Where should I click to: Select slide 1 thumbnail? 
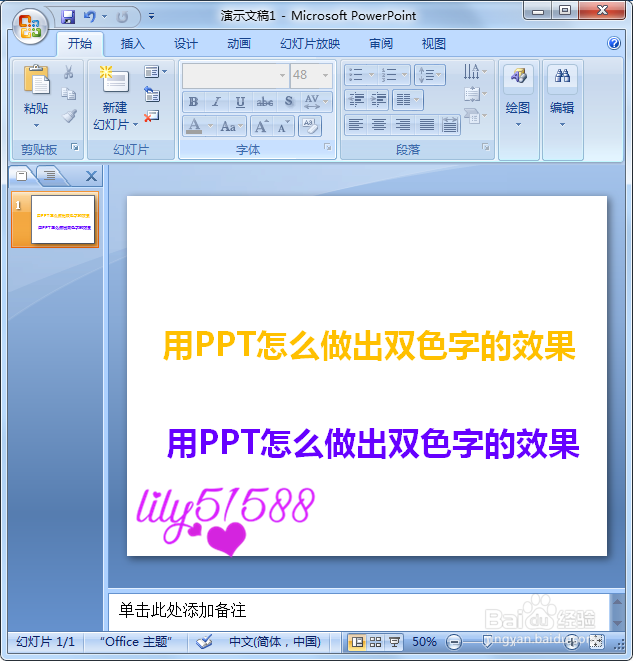click(x=63, y=219)
